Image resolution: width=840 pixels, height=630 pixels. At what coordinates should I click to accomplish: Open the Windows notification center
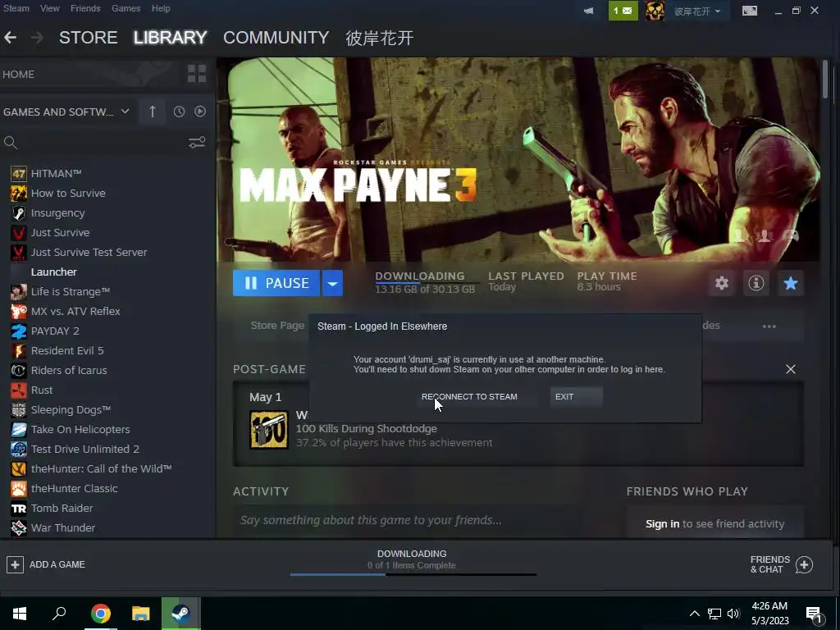pos(814,615)
